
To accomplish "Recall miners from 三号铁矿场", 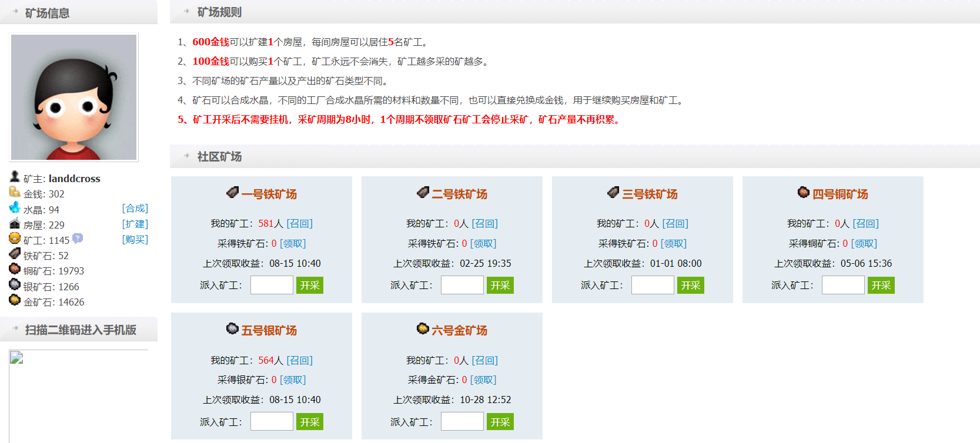I will [x=675, y=224].
